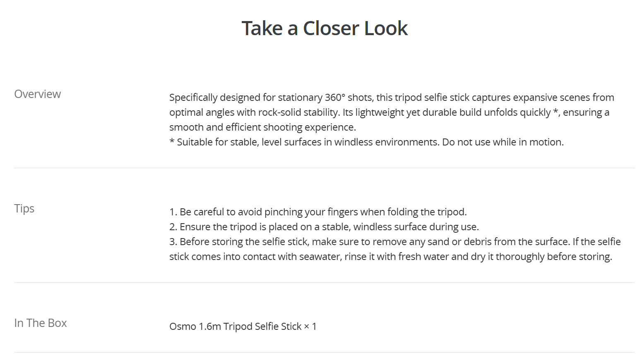Screen dimensions: 644x360
Task: Select the In The Box section label
Action: 41,323
